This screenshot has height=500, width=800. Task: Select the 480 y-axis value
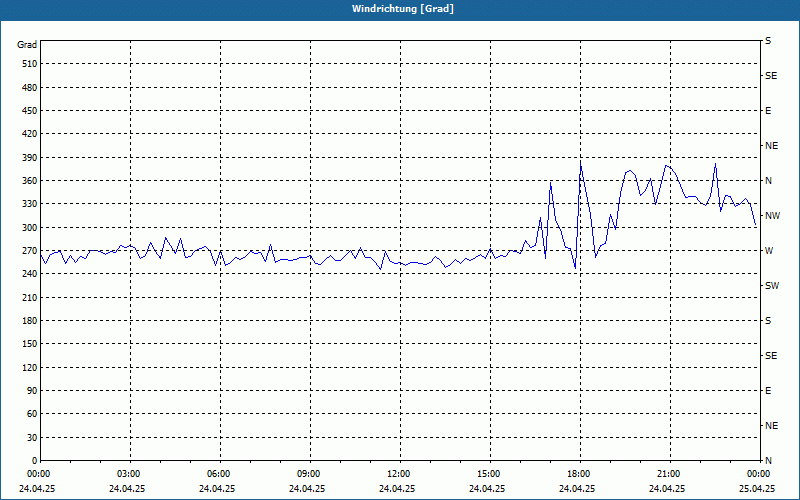coord(30,87)
